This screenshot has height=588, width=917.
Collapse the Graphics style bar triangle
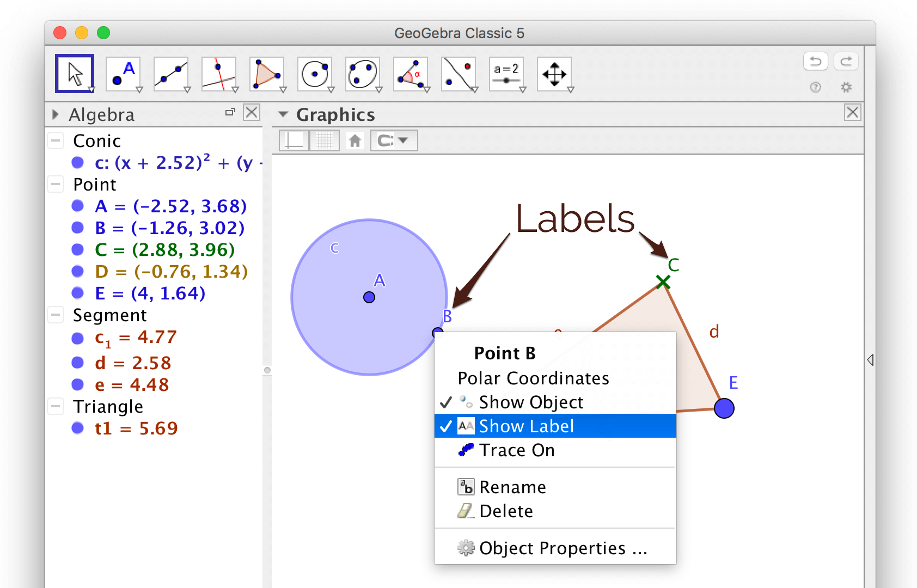point(283,114)
